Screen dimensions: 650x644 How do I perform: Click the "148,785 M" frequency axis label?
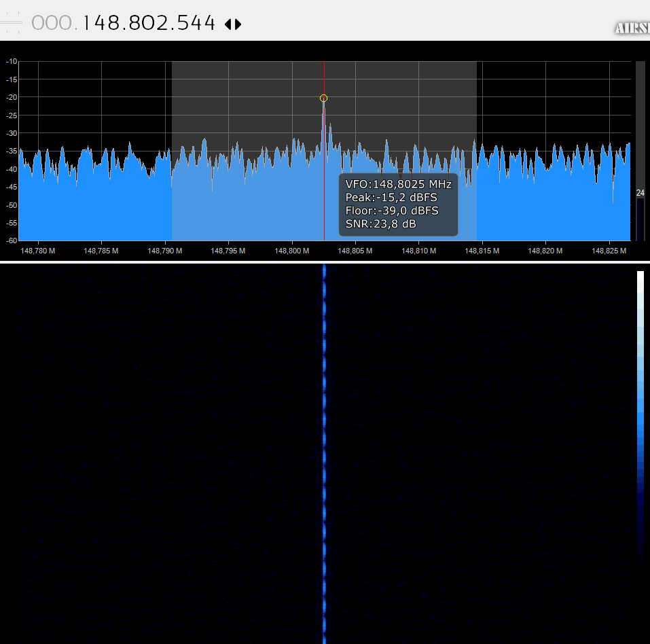point(101,251)
